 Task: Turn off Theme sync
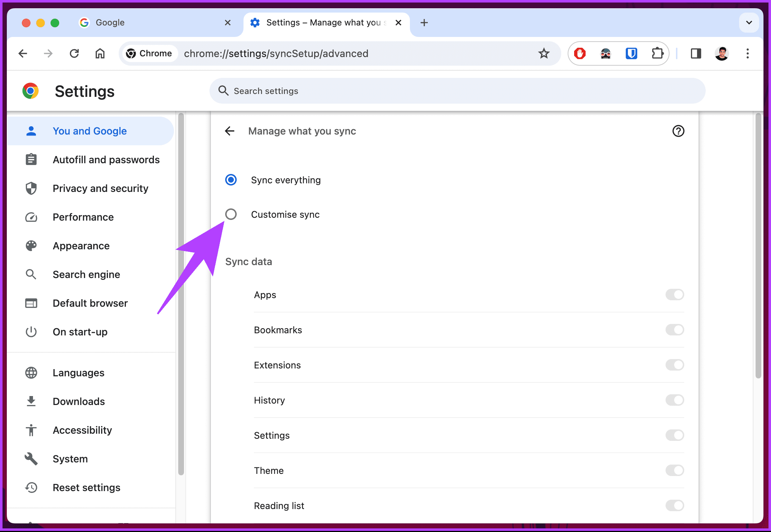(x=675, y=470)
